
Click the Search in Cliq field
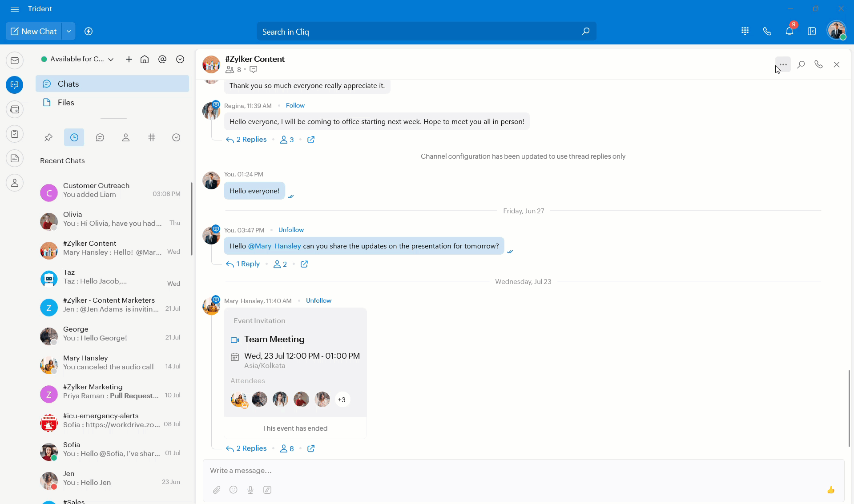pos(418,32)
